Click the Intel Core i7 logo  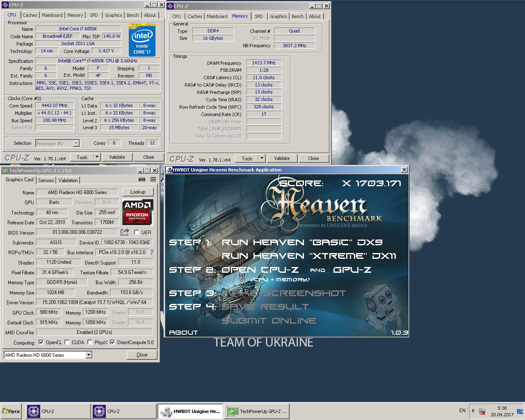pos(142,40)
